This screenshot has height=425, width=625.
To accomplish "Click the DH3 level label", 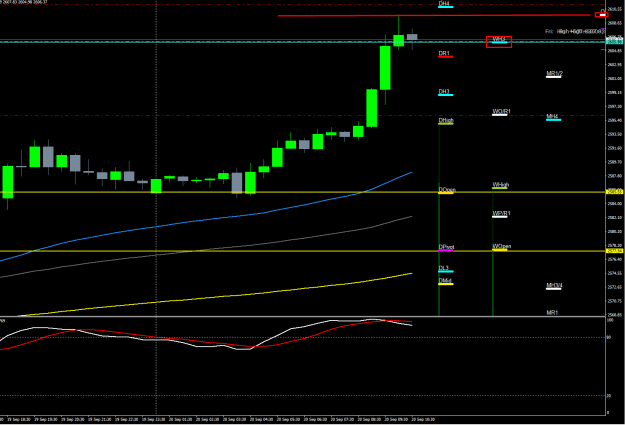I will 444,92.
